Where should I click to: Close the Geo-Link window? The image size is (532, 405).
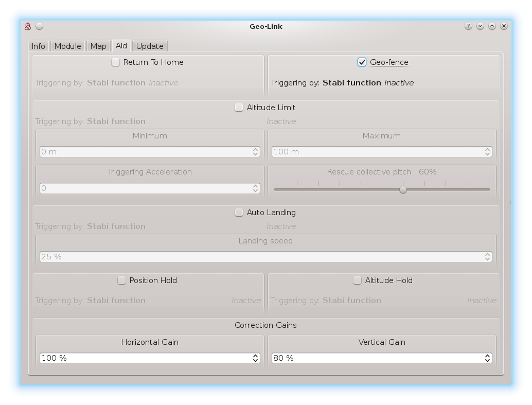coord(504,26)
